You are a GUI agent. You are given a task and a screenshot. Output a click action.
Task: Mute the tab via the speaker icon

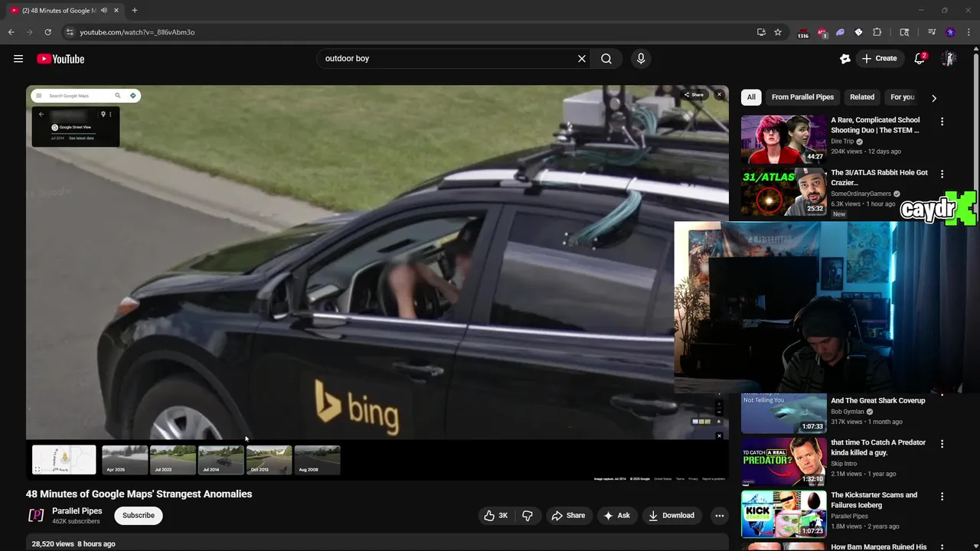104,11
